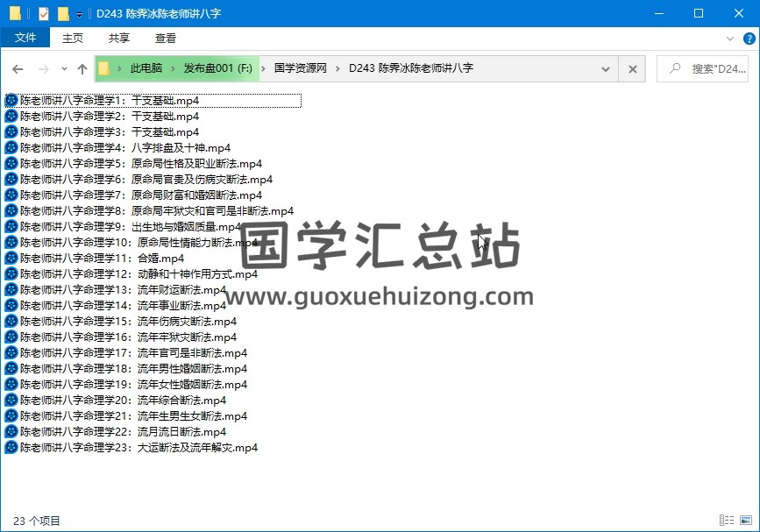
Task: Go forward using the forward arrow
Action: click(44, 69)
